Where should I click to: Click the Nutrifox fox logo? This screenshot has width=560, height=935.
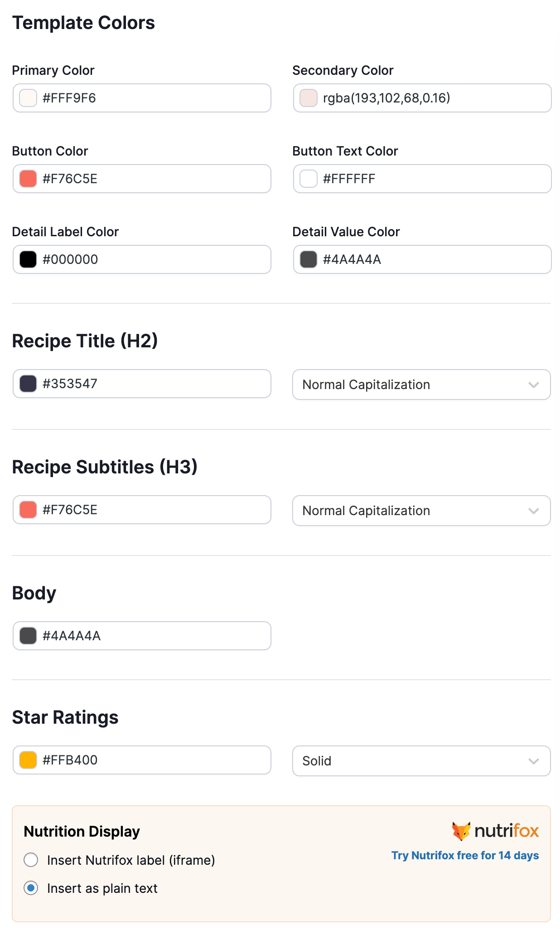[461, 831]
